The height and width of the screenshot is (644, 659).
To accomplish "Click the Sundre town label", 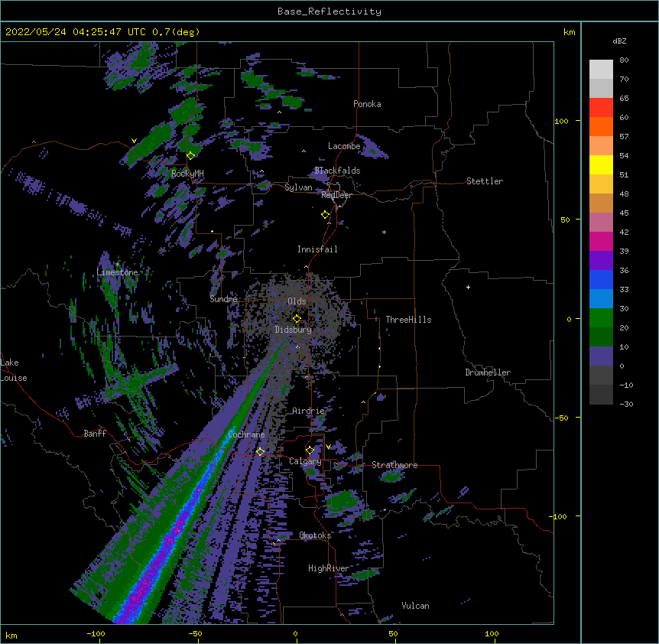I will point(223,299).
